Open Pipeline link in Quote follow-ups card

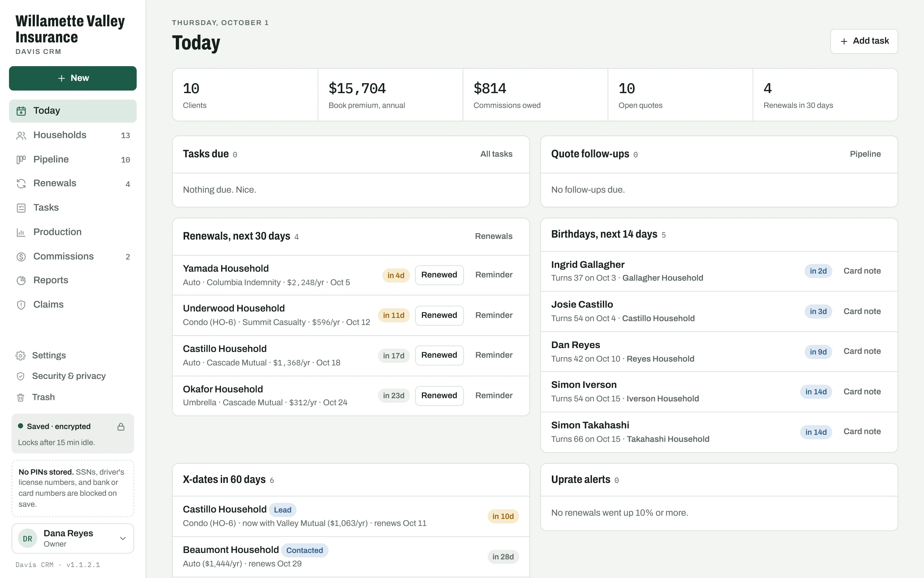point(865,154)
